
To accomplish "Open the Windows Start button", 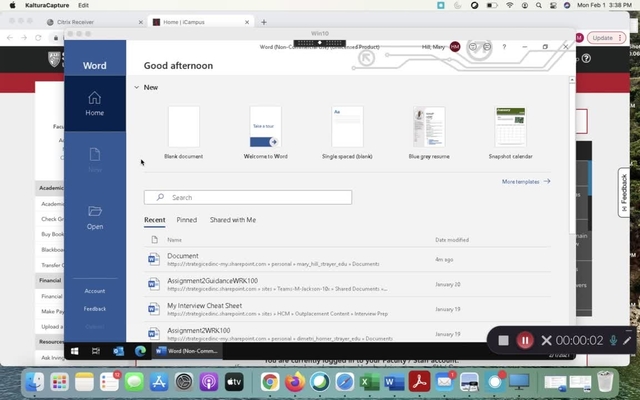I will (x=75, y=351).
